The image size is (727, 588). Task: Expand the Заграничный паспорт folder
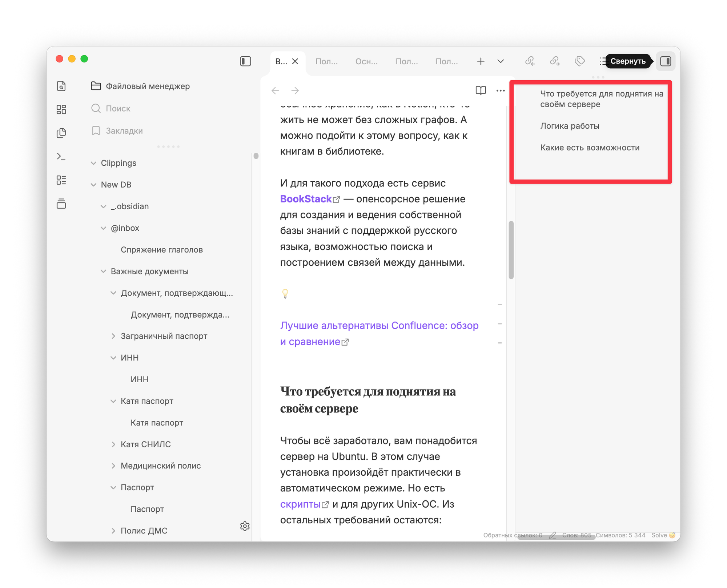(113, 336)
